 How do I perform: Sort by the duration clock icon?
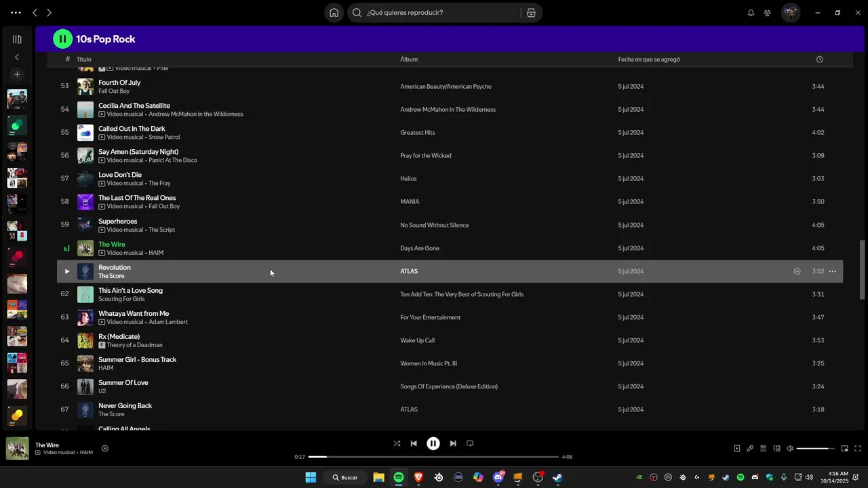[819, 60]
